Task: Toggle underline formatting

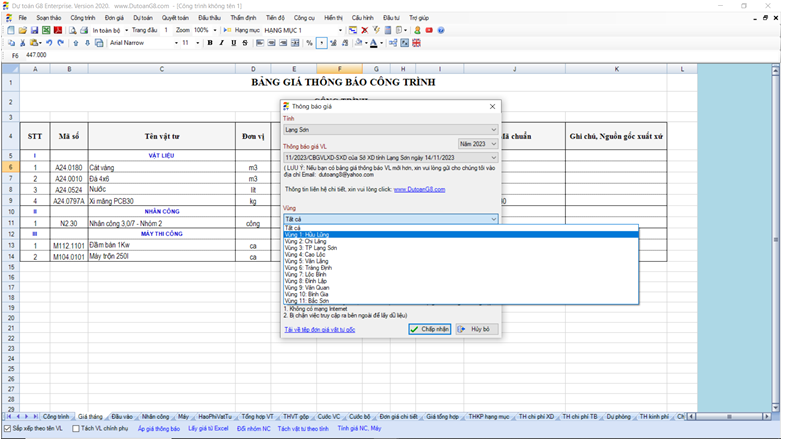Action: 233,43
